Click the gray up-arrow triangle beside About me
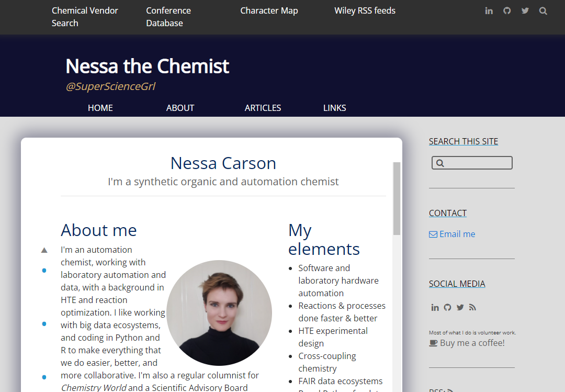Image resolution: width=565 pixels, height=392 pixels. coord(44,250)
